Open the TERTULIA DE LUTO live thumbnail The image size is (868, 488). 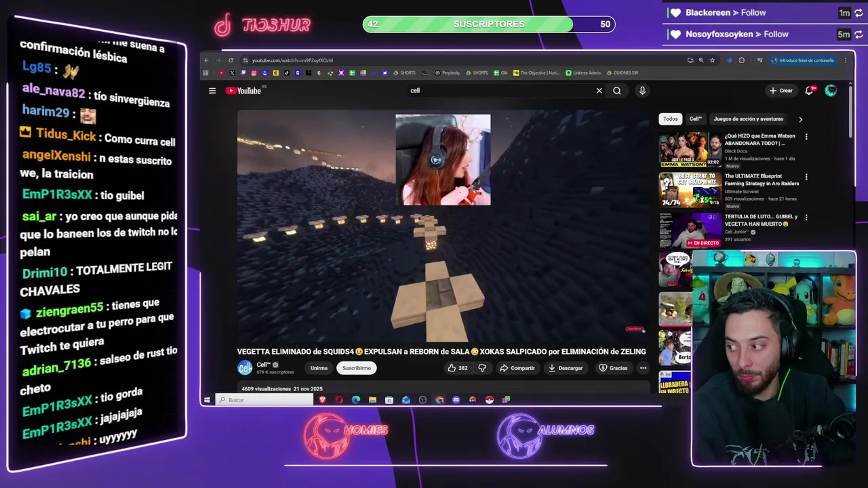coord(690,230)
